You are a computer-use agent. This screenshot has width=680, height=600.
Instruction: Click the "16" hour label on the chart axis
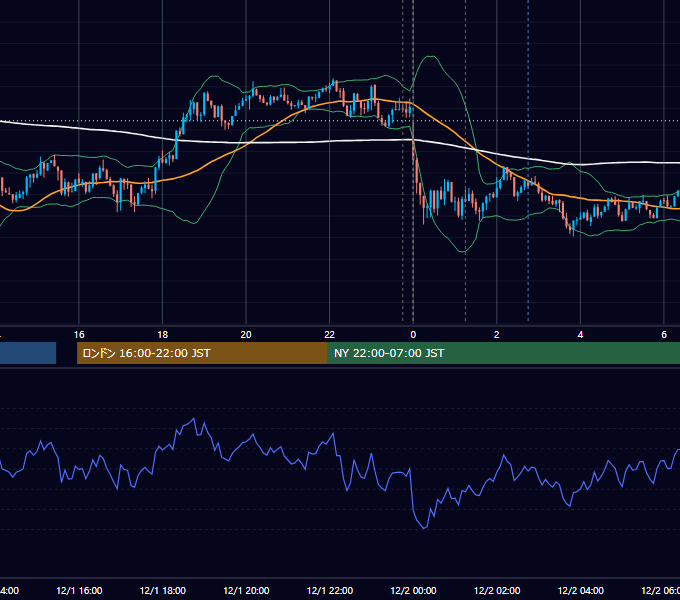coord(79,335)
